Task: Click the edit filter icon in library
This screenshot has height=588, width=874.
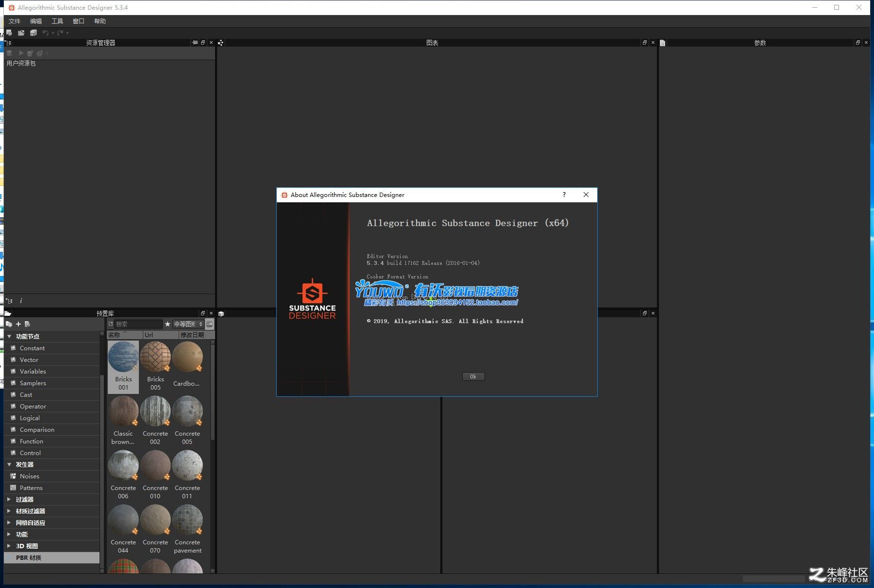Action: coord(27,324)
